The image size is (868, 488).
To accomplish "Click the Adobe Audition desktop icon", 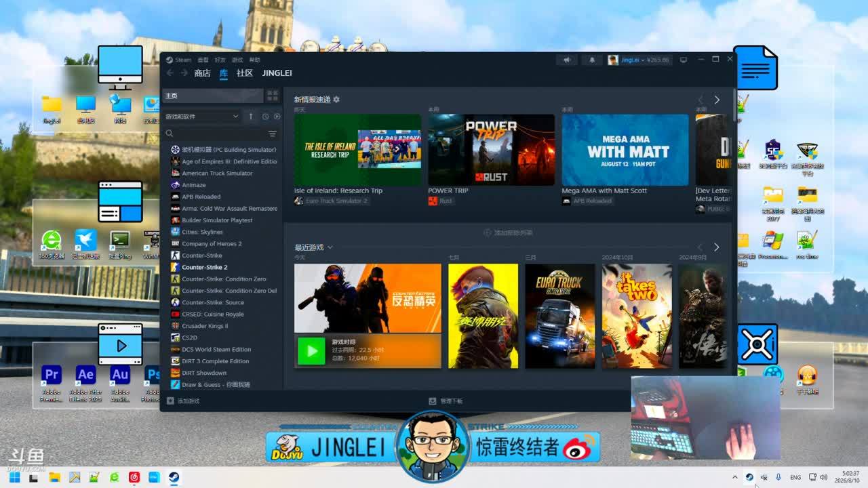I will click(120, 375).
